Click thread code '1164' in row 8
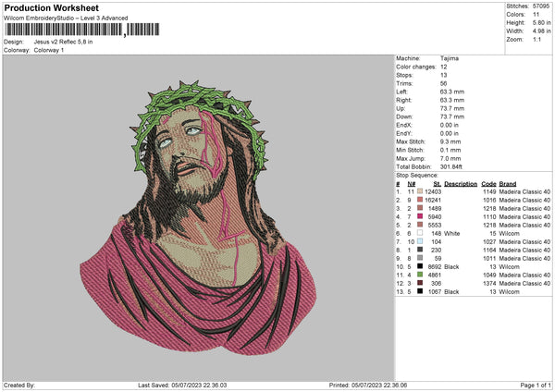The image size is (555, 392). 489,251
